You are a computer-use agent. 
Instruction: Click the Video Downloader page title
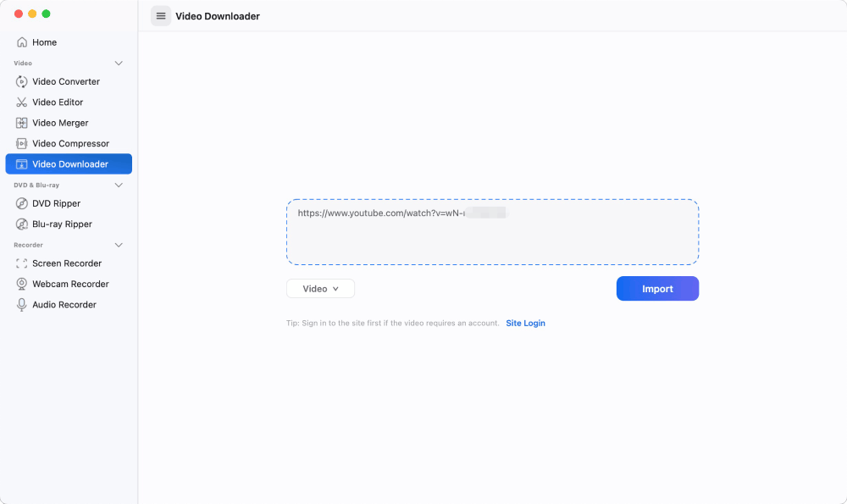(218, 16)
